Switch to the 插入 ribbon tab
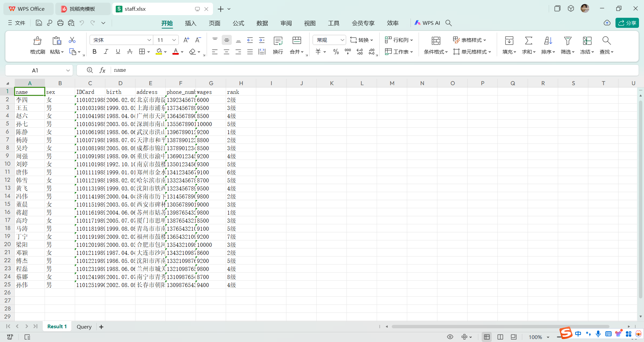The image size is (644, 342). point(191,23)
